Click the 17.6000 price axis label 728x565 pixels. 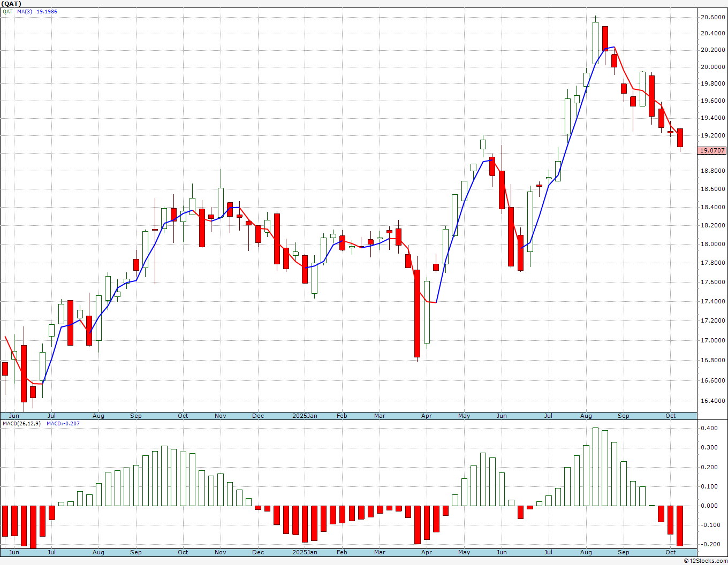(x=713, y=282)
